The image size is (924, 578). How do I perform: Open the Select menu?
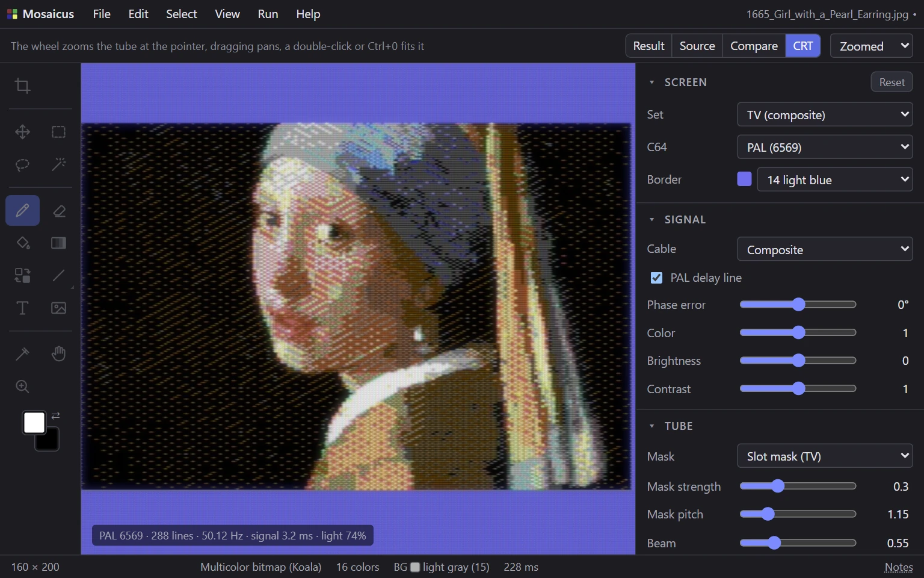click(181, 14)
